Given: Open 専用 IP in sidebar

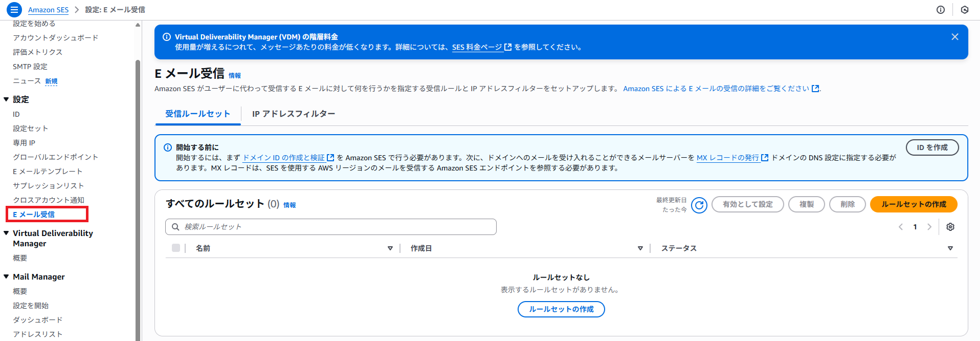Looking at the screenshot, I should pos(24,143).
